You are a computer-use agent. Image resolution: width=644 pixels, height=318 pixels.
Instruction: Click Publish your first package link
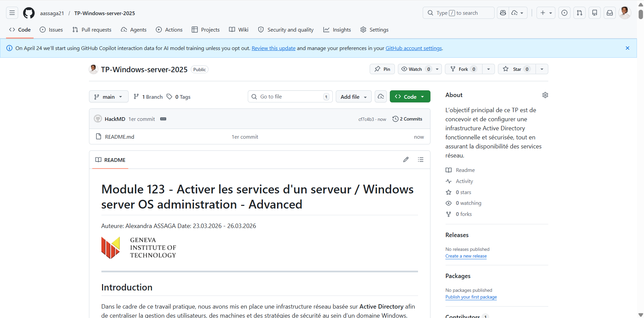(x=471, y=297)
